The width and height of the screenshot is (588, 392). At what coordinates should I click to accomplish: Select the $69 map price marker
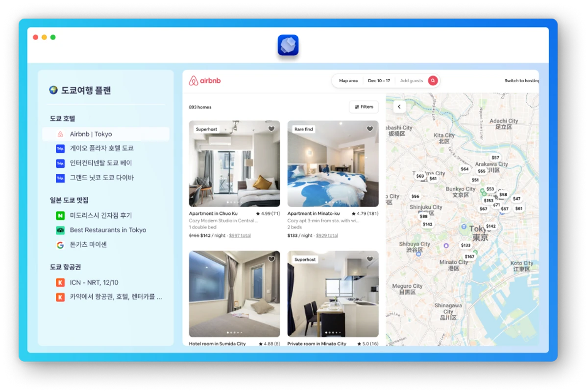point(420,176)
